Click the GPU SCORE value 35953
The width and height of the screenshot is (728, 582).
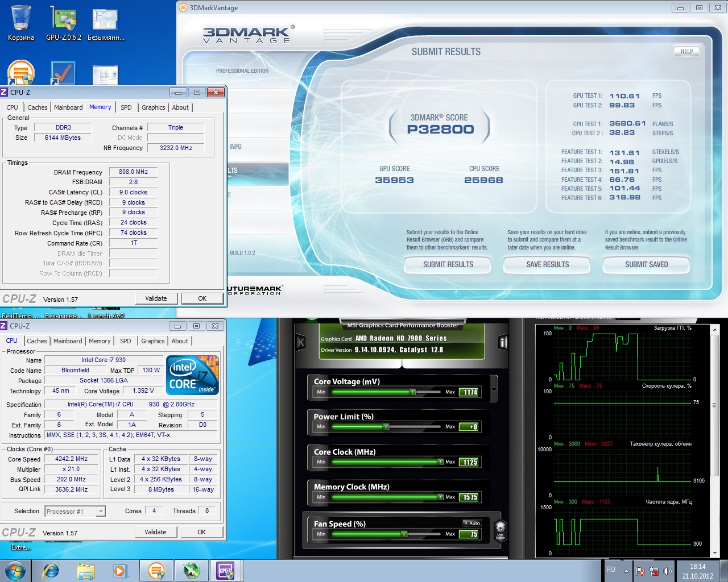coord(394,180)
